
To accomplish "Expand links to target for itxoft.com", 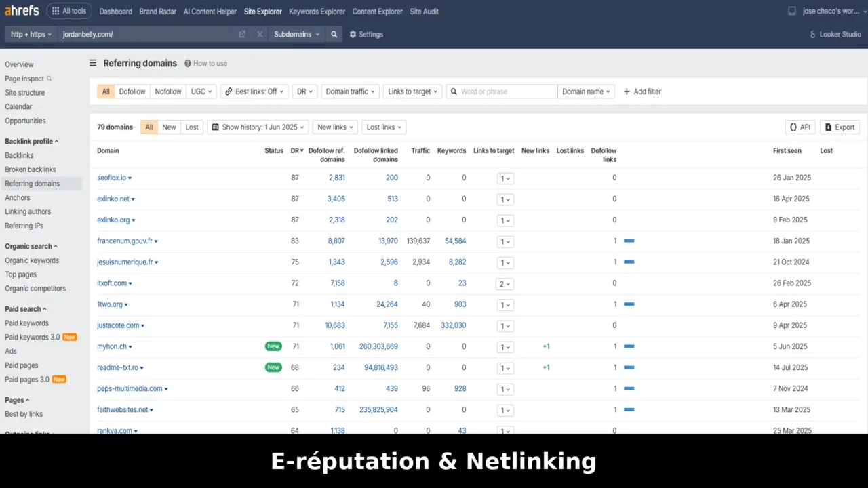I will [x=504, y=284].
